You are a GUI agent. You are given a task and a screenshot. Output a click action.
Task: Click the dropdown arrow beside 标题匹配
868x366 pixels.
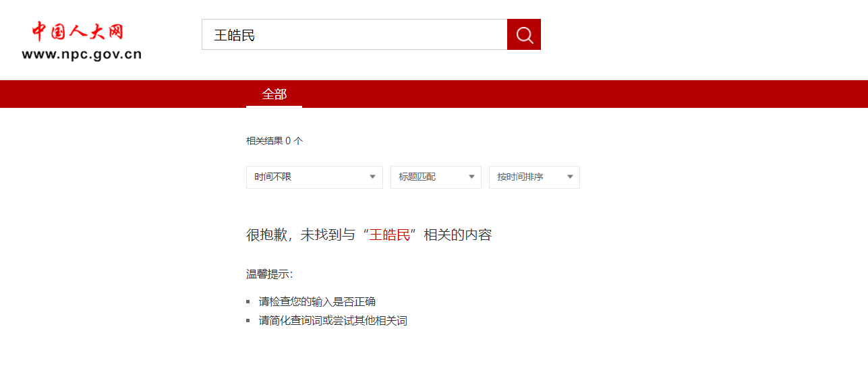471,177
